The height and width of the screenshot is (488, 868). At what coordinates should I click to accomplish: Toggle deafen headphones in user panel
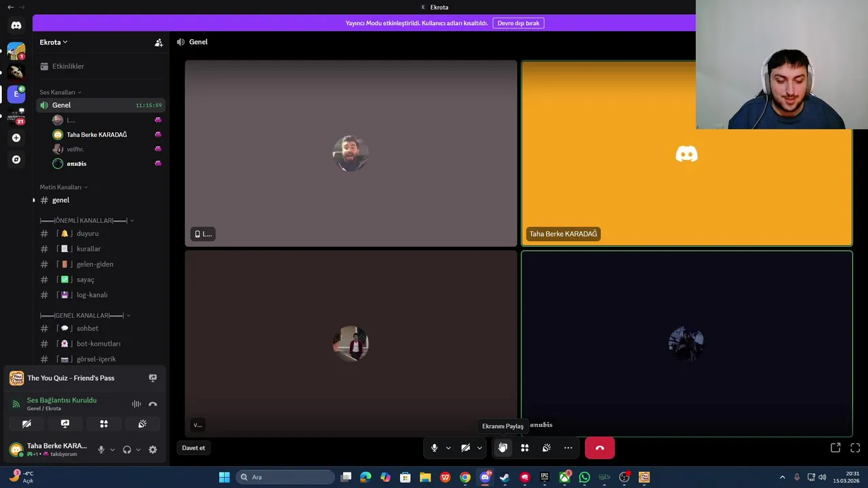pos(127,449)
